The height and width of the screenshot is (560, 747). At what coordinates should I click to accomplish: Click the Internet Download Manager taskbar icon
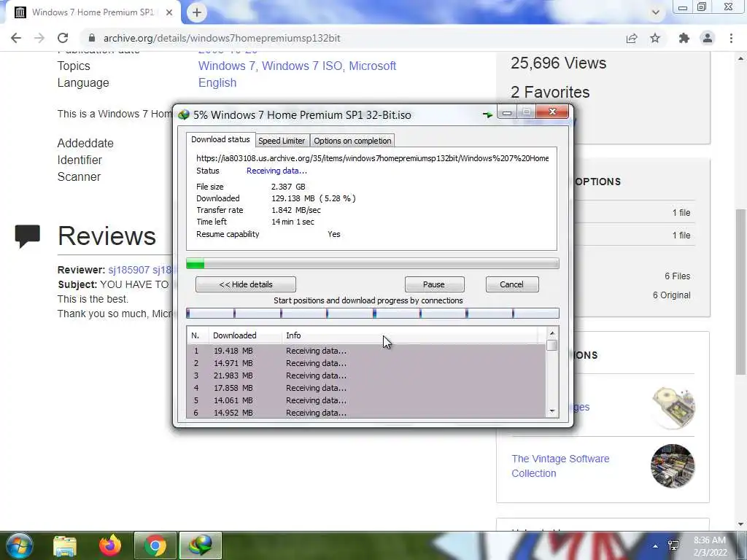(x=201, y=545)
